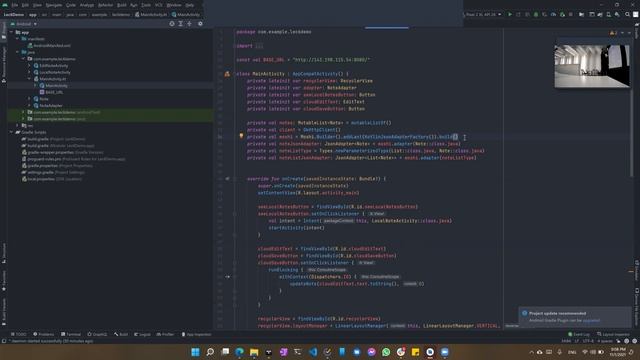The width and height of the screenshot is (640, 360).
Task: Collapse the Gradle Scripts node
Action: pos(11,132)
